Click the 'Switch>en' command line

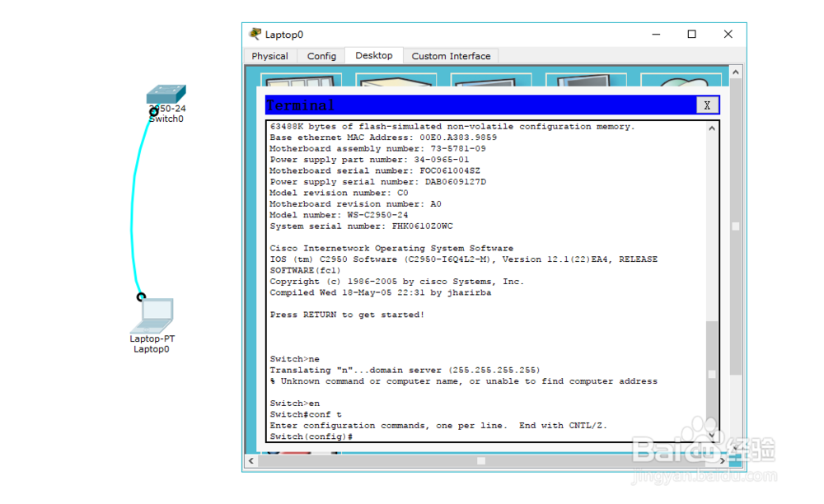click(295, 404)
